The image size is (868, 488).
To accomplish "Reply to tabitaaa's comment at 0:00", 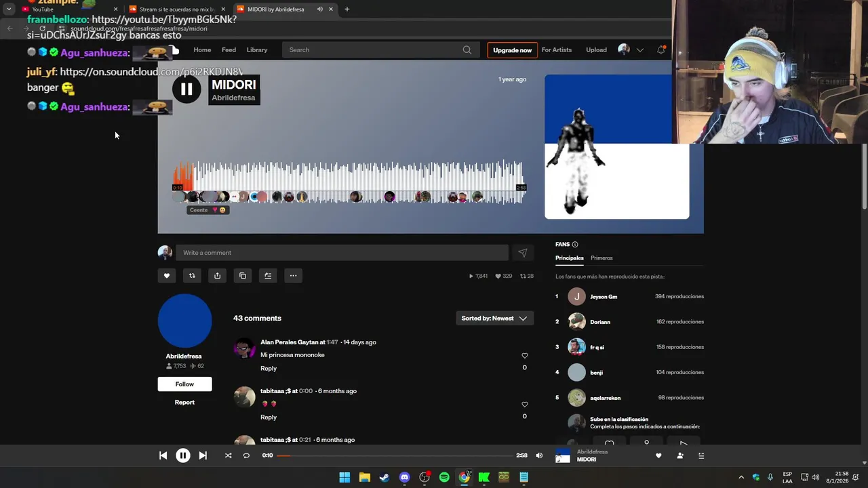I will click(x=269, y=418).
